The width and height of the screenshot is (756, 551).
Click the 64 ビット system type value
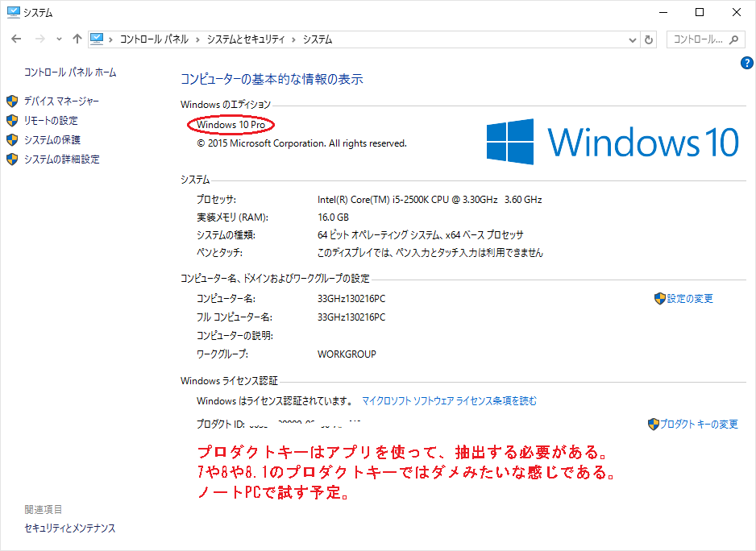tap(421, 235)
